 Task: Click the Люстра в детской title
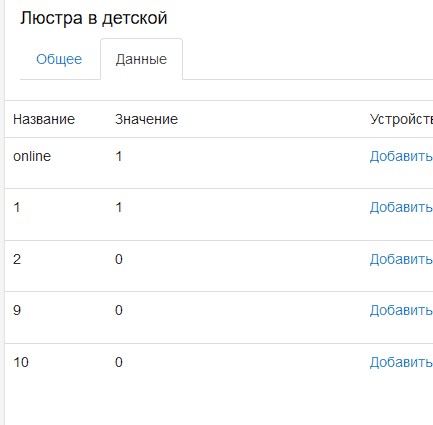[94, 18]
